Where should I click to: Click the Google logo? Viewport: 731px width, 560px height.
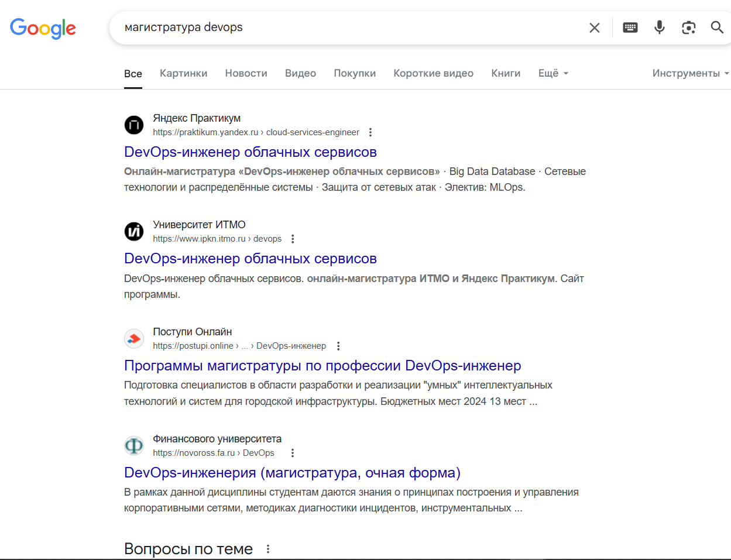(x=43, y=28)
